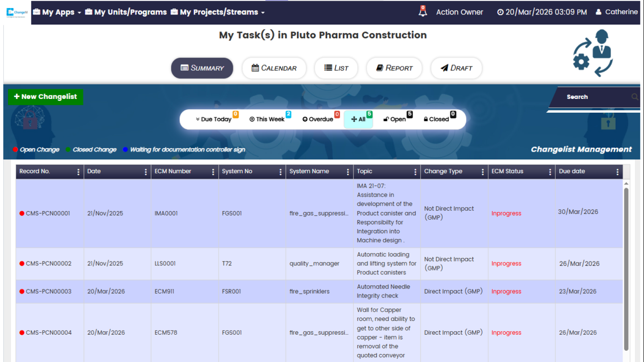Click Closed Change legend green dot
644x362 pixels.
pos(68,150)
